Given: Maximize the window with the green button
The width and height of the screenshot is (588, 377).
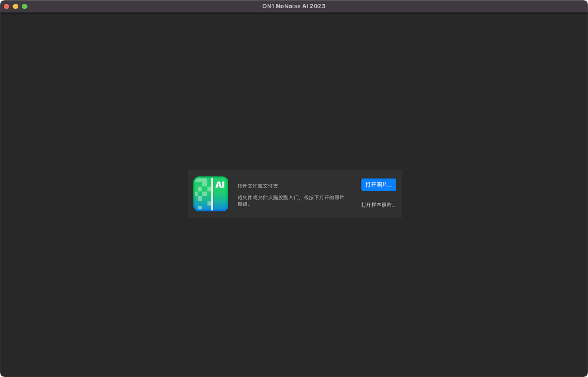Looking at the screenshot, I should coord(24,6).
